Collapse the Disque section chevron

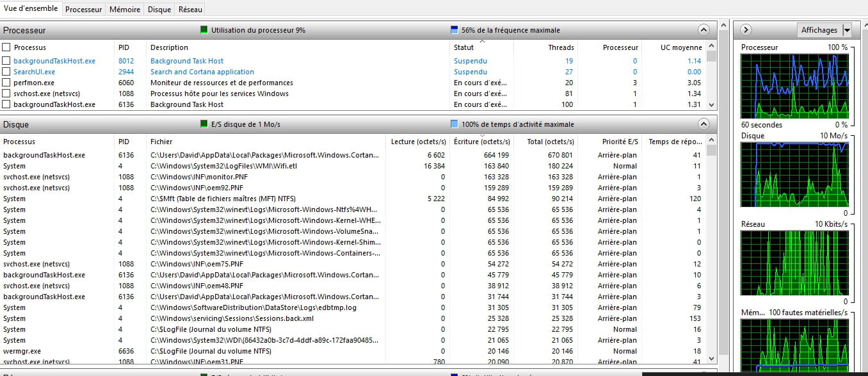[703, 124]
